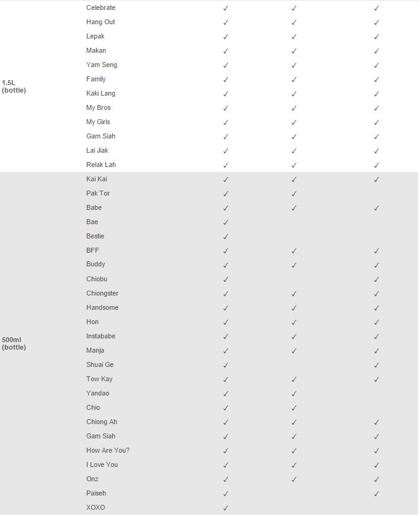Click the last-column checkmark for Paiseh
The image size is (420, 516).
[x=376, y=494]
